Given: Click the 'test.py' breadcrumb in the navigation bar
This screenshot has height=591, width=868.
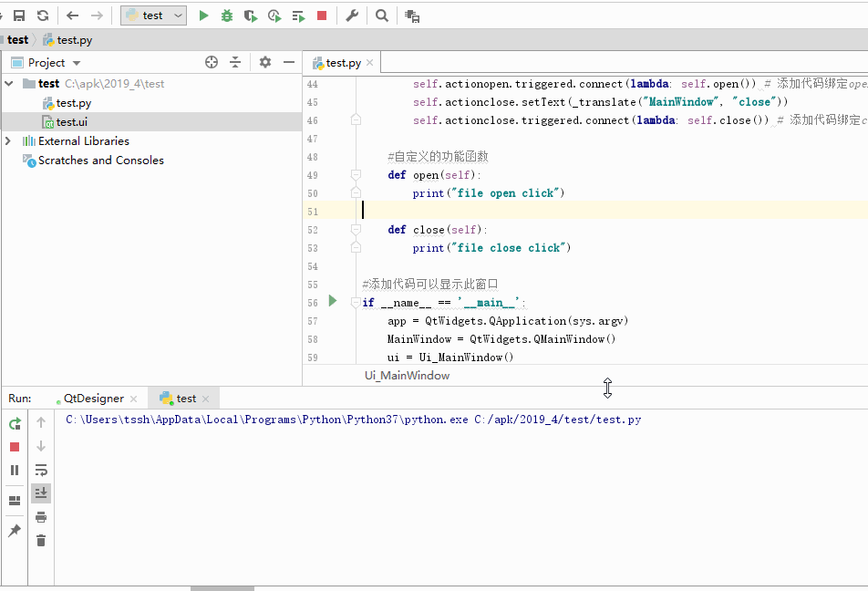Looking at the screenshot, I should [x=68, y=40].
